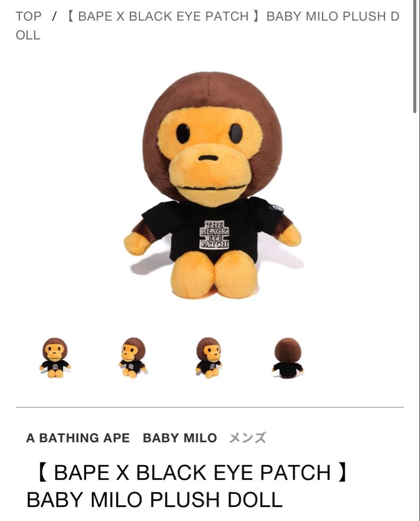Click the メンズ category link

[x=248, y=438]
